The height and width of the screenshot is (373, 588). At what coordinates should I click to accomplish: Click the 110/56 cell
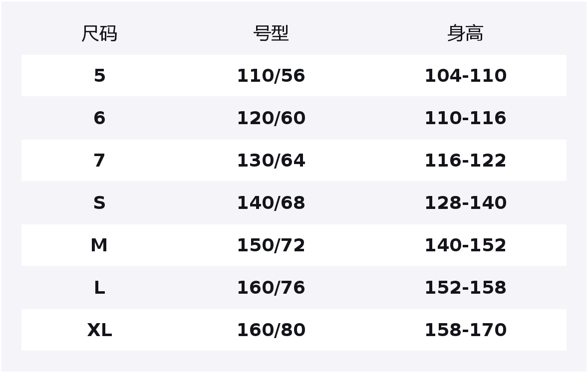point(271,76)
